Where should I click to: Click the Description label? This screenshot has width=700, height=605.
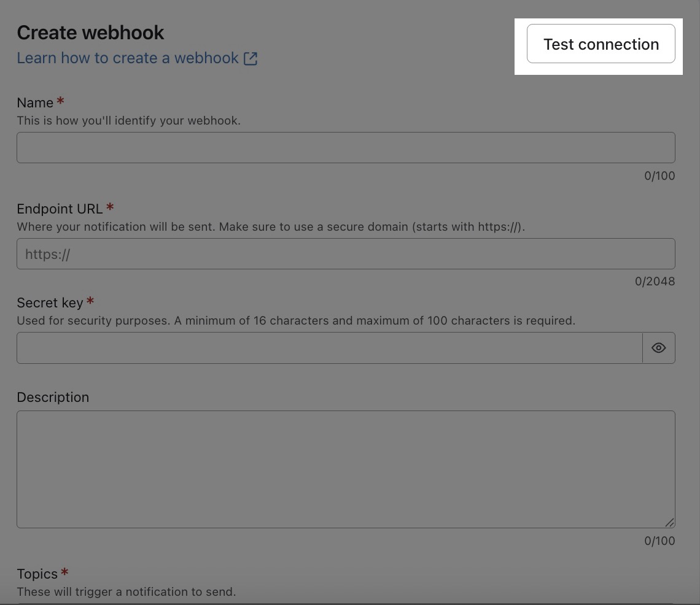click(53, 398)
